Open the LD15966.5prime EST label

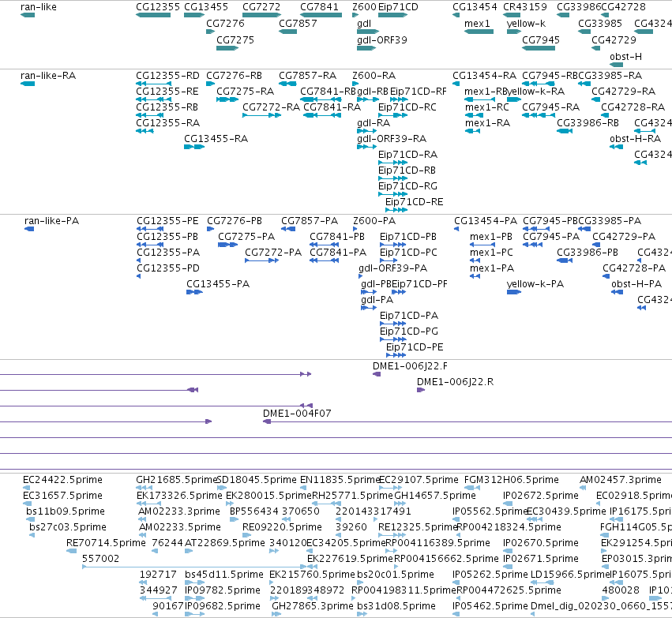tap(570, 575)
